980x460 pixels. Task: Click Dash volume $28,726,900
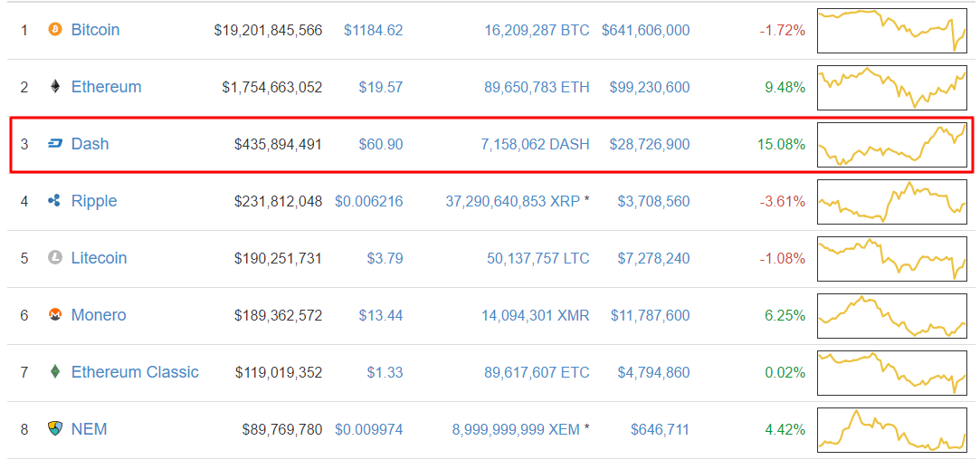[650, 145]
